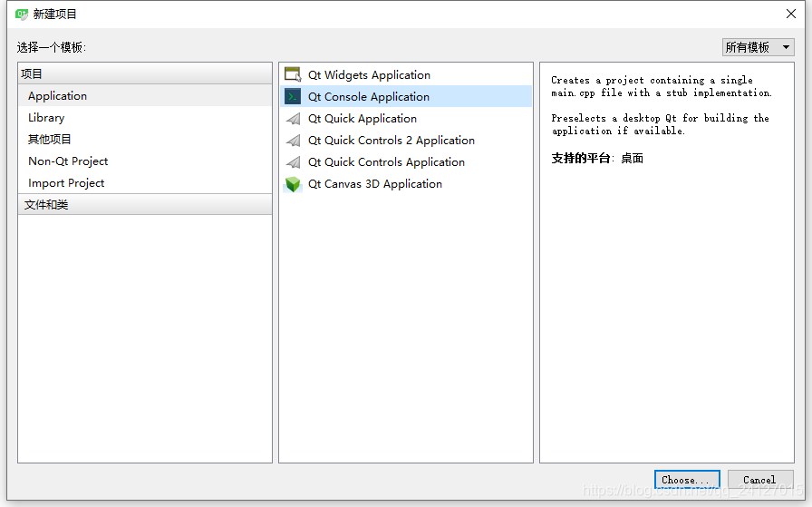The width and height of the screenshot is (812, 507).
Task: Select Qt Canvas 3D Application text
Action: click(375, 184)
